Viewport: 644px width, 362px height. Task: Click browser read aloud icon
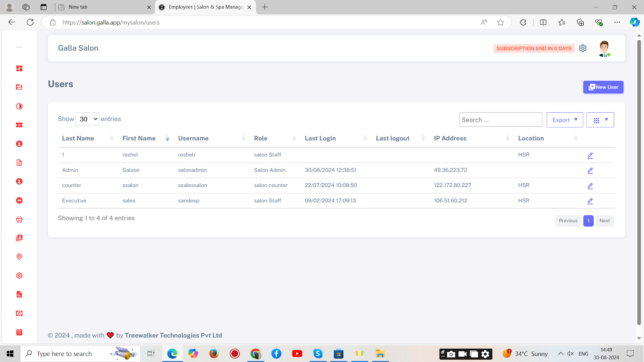484,23
